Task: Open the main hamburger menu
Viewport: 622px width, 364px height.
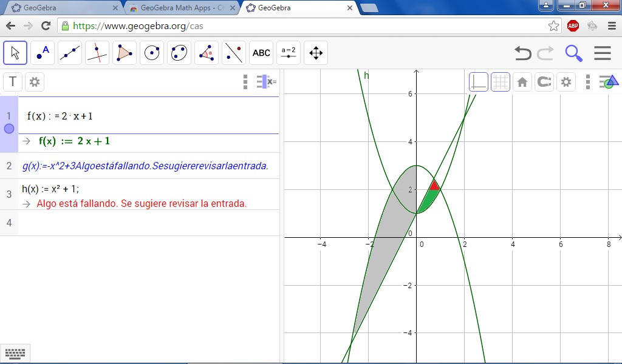Action: [x=602, y=53]
